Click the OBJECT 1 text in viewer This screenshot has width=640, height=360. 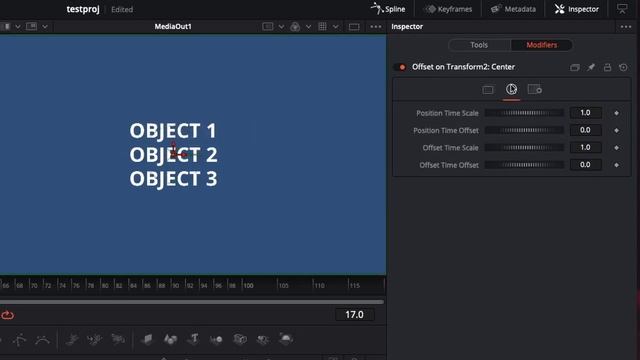click(x=173, y=131)
